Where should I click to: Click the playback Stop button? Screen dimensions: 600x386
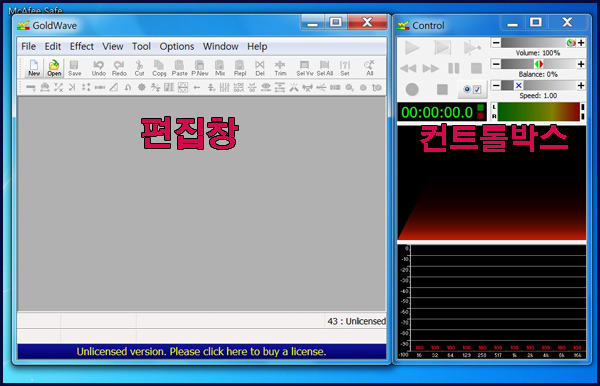[476, 68]
